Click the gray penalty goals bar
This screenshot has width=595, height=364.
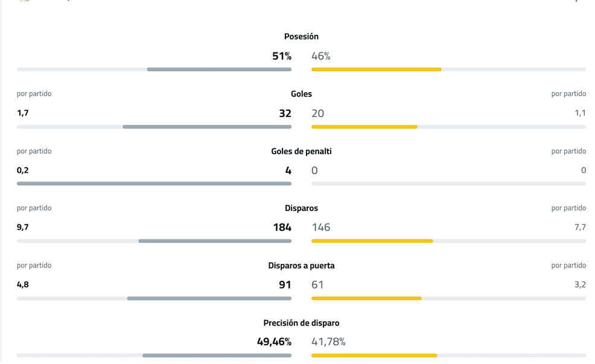coord(154,184)
